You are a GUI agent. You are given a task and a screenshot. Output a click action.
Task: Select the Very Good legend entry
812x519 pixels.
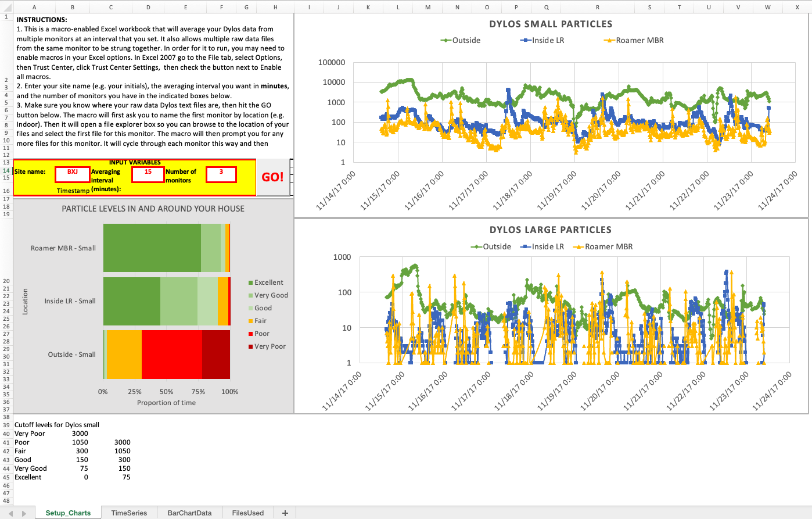pyautogui.click(x=268, y=295)
